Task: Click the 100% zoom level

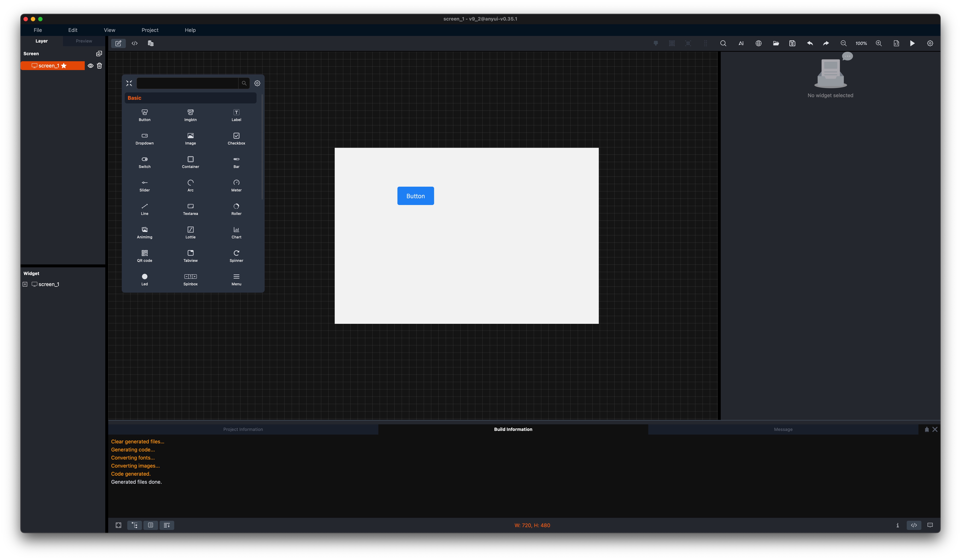Action: pos(861,43)
